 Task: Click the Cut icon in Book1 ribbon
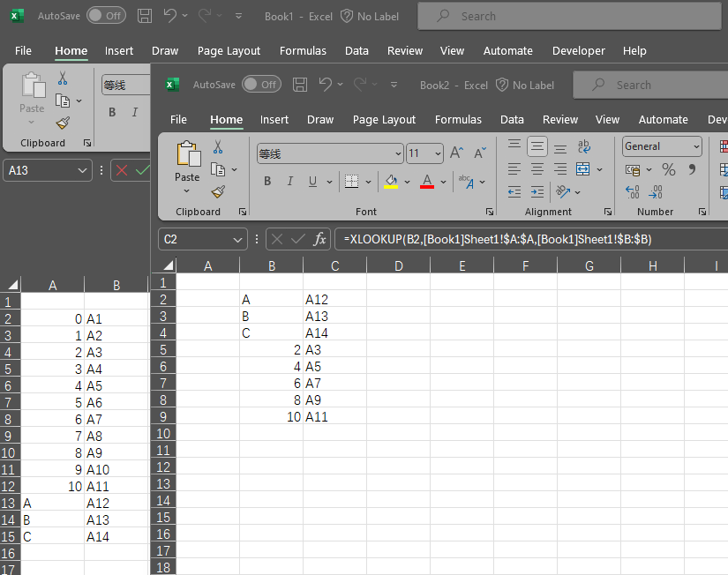coord(63,78)
